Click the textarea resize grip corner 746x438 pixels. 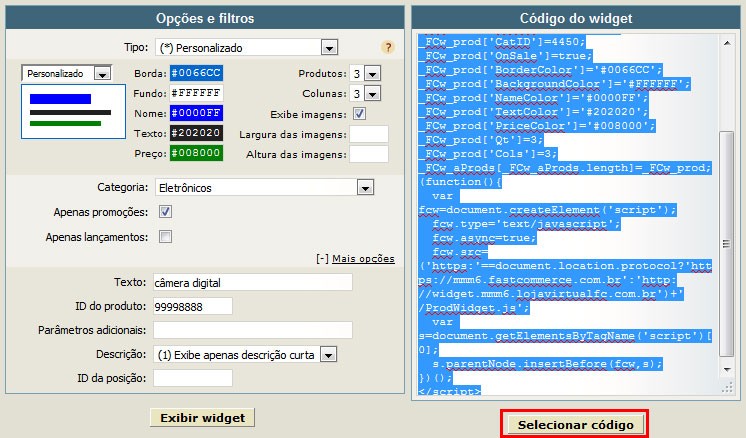(727, 388)
